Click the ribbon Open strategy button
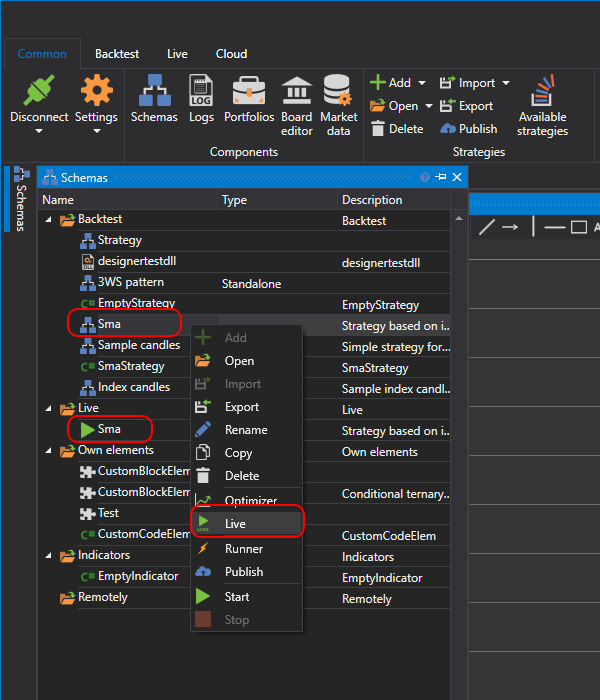Viewport: 600px width, 700px height. (394, 106)
